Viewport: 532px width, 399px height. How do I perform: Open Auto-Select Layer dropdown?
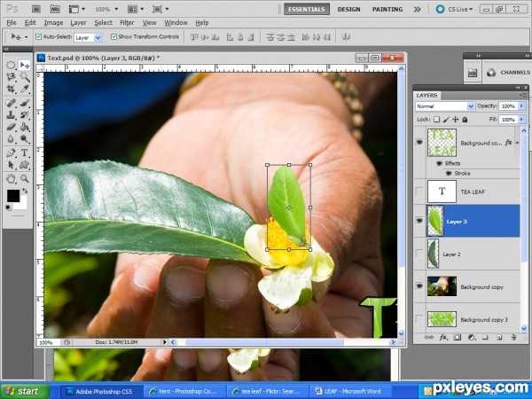pyautogui.click(x=98, y=37)
